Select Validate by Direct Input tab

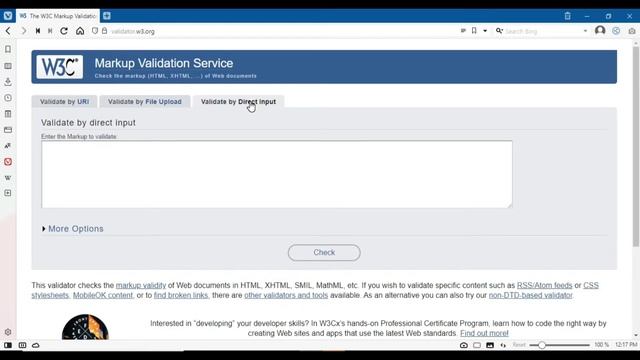click(238, 102)
